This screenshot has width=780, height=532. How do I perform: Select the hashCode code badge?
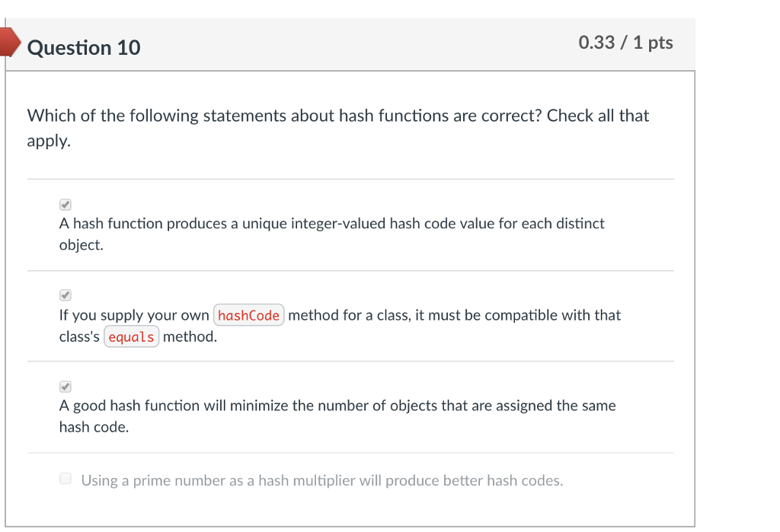248,314
